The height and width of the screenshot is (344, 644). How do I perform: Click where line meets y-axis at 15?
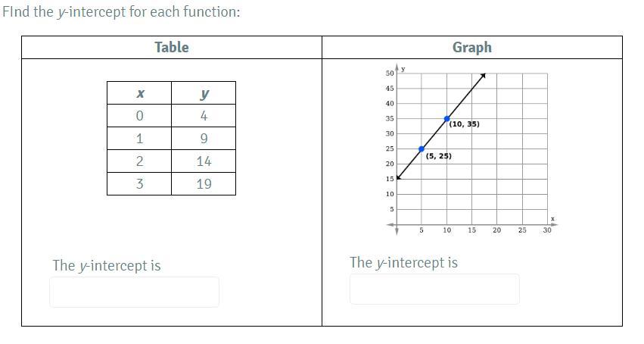[397, 178]
